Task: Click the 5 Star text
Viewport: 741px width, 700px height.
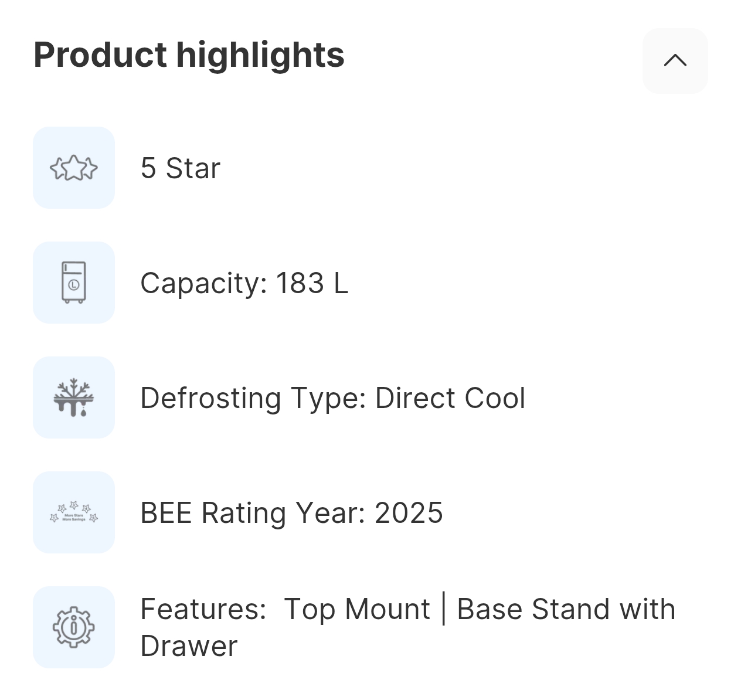Action: (181, 168)
